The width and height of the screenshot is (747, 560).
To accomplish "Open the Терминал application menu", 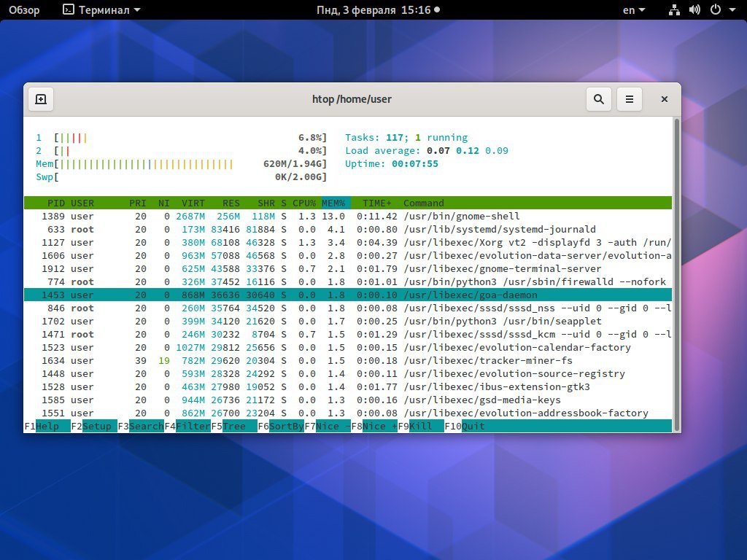I will pyautogui.click(x=102, y=10).
